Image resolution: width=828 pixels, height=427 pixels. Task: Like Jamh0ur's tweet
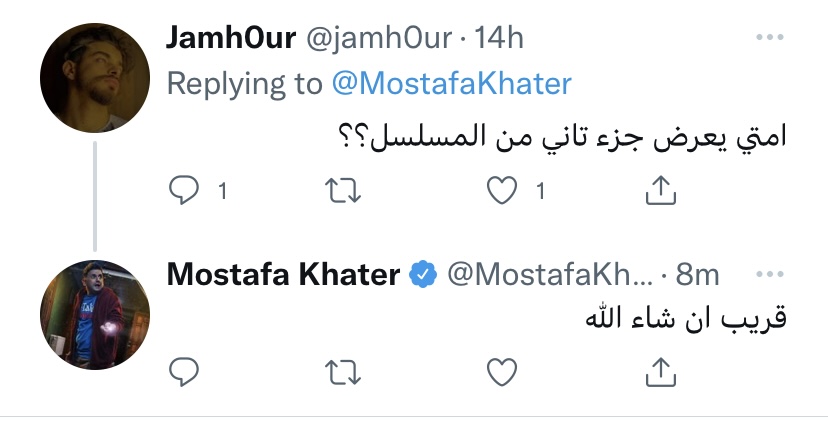point(501,191)
